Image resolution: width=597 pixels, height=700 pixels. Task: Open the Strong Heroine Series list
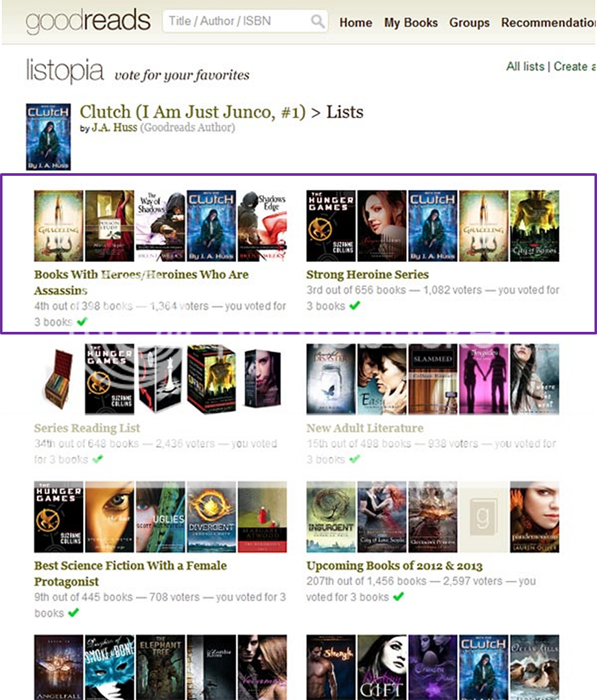368,275
